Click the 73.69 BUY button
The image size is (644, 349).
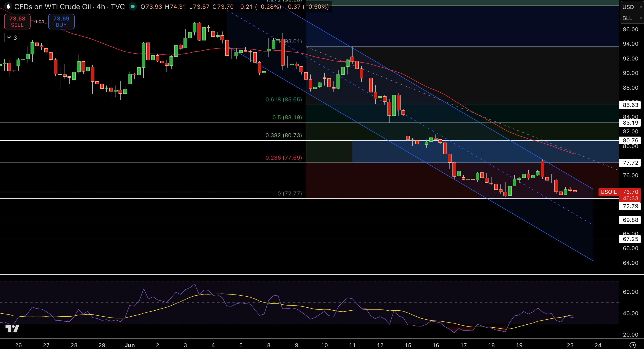61,22
